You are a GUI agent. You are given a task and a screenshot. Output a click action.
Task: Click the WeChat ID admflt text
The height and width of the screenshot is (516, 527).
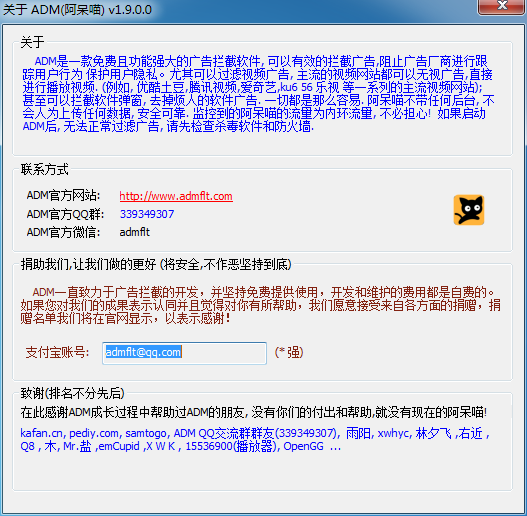click(x=134, y=232)
